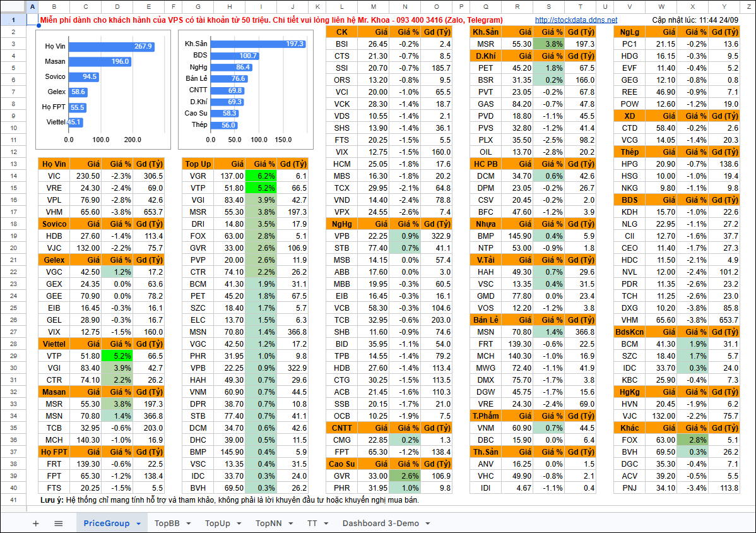756x533 pixels.
Task: Select the HVN ticker under HgKg
Action: point(629,404)
